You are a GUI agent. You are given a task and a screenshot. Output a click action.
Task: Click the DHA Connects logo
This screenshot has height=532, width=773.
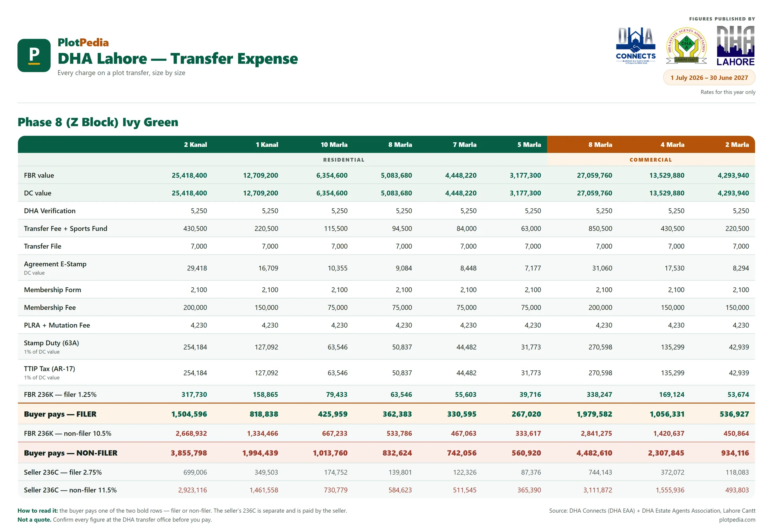pyautogui.click(x=636, y=46)
